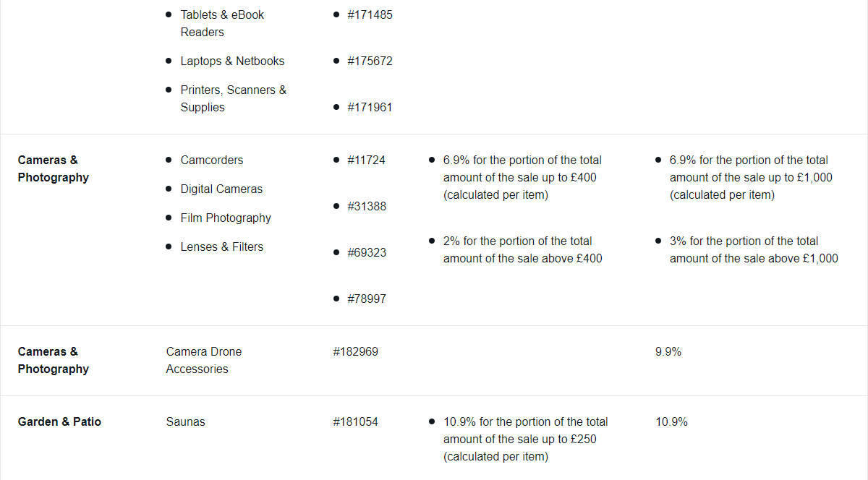
Task: Click the 9.9% fee value
Action: tap(668, 351)
